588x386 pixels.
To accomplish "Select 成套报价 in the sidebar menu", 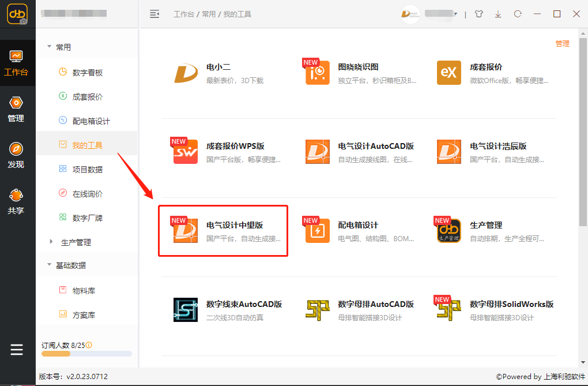I will (86, 96).
